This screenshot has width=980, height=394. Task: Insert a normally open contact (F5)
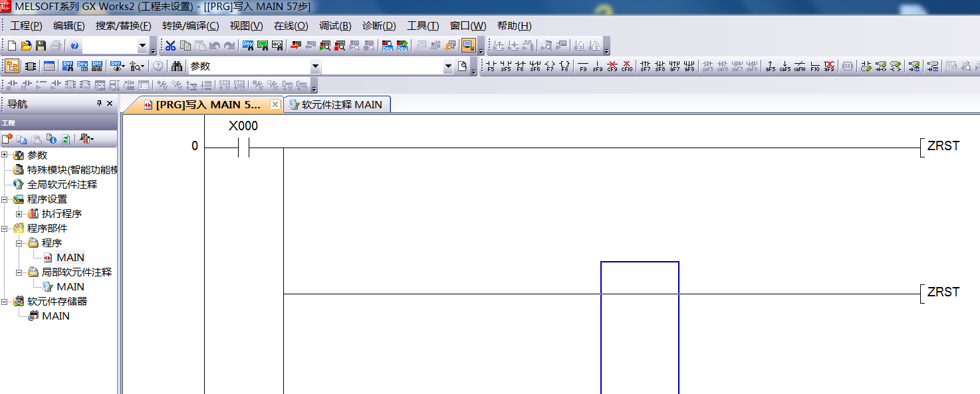491,66
